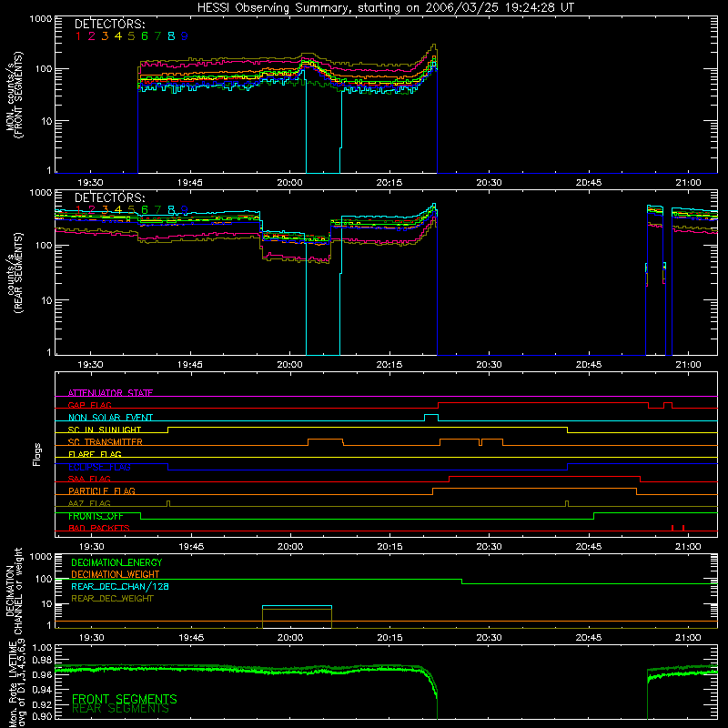Image resolution: width=728 pixels, height=728 pixels.
Task: Click the 'SC_IN_SUNLIGHT' flag label
Action: pos(105,430)
